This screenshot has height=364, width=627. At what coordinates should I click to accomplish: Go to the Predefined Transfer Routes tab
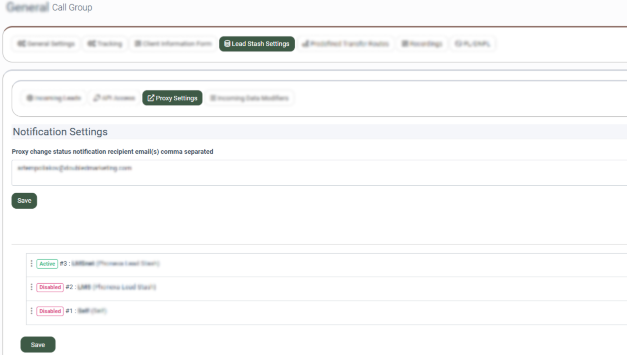pyautogui.click(x=346, y=44)
